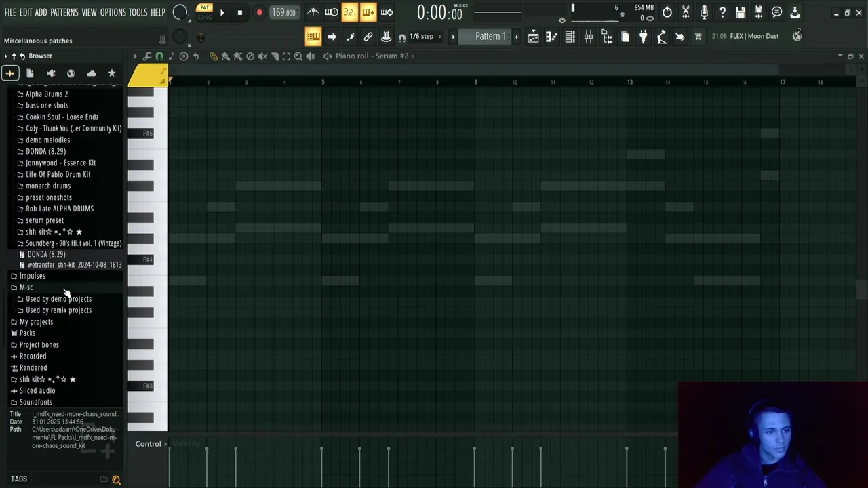Click the microphone one-click recording icon
This screenshot has height=488, width=868.
point(704,12)
